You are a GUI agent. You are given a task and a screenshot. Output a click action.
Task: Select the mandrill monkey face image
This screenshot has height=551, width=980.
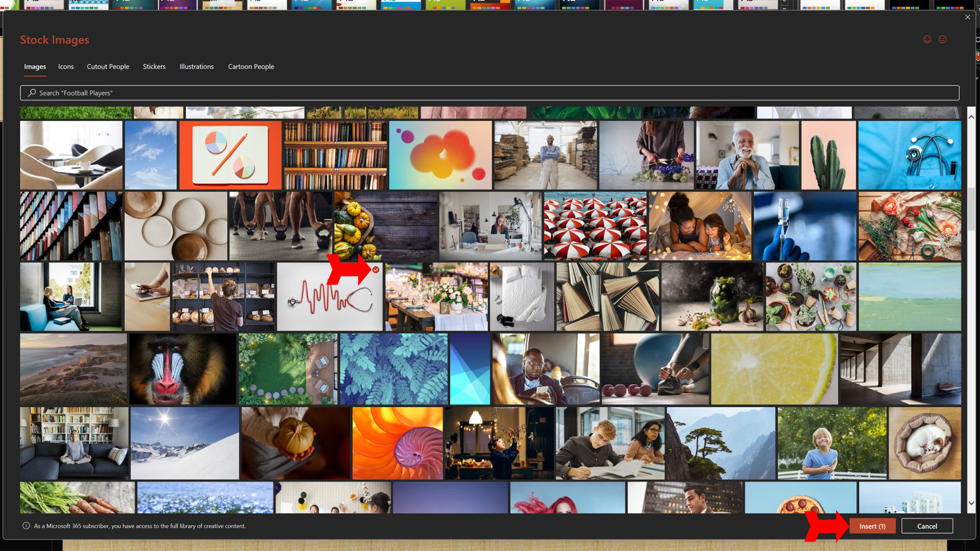click(x=182, y=369)
